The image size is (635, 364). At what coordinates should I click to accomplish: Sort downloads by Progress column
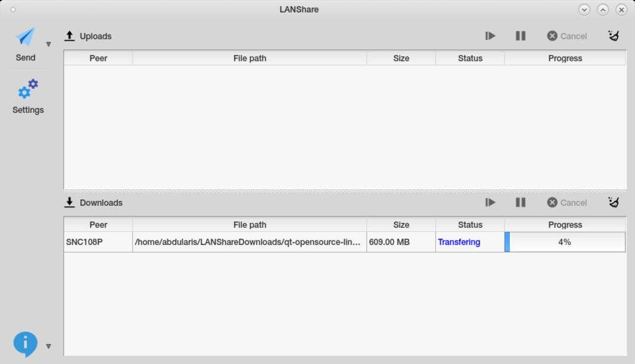coord(565,225)
